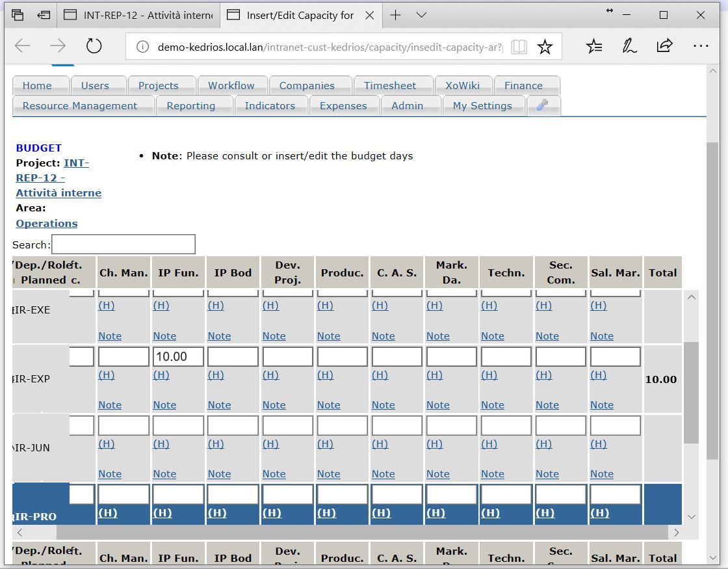Viewport: 728px width, 569px height.
Task: Click table scroll up arrow
Action: tap(692, 297)
